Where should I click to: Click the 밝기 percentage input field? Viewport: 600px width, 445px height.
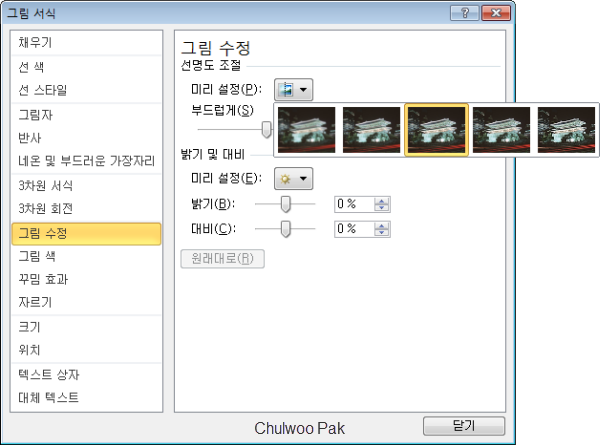click(354, 204)
